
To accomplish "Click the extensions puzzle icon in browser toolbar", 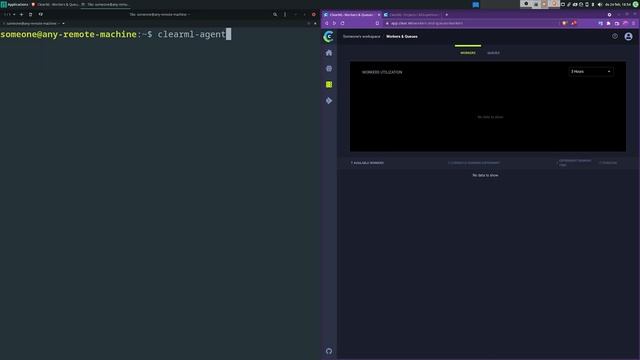I will tap(608, 23).
